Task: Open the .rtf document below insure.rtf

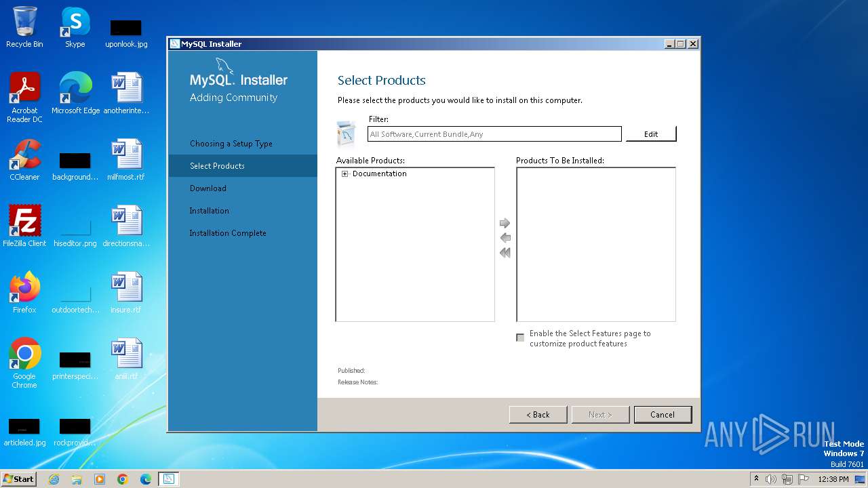Action: [126, 359]
